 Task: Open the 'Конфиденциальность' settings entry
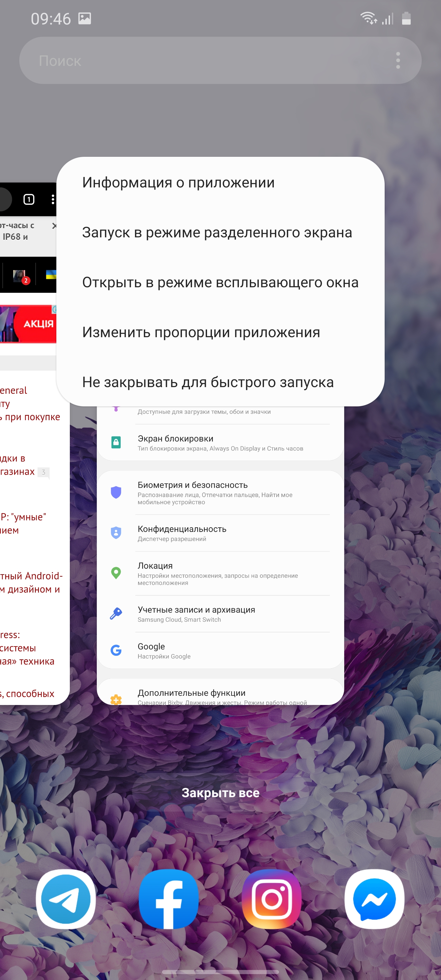[220, 533]
